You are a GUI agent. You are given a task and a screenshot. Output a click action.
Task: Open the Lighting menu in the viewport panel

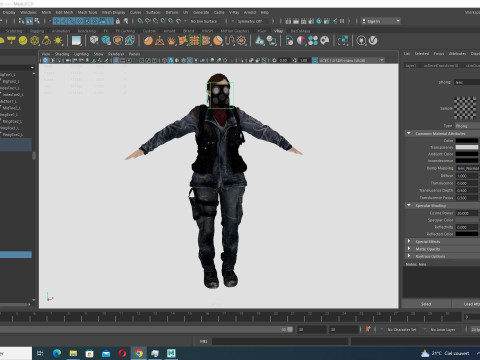(x=81, y=54)
